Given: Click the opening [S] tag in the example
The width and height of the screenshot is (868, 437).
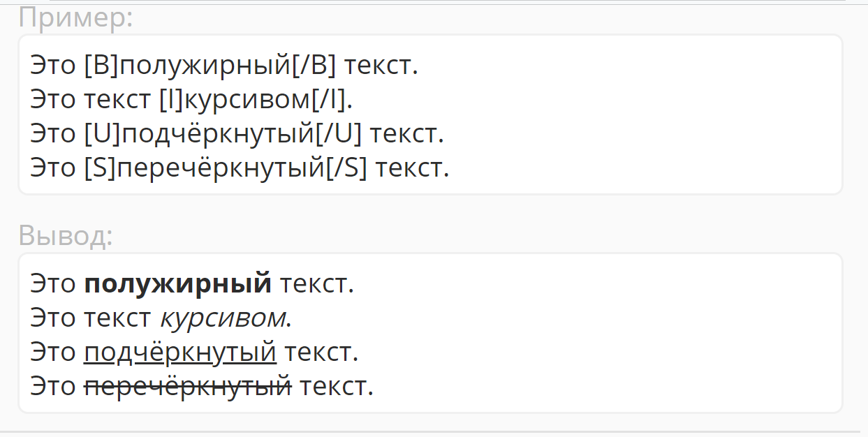Looking at the screenshot, I should [100, 168].
